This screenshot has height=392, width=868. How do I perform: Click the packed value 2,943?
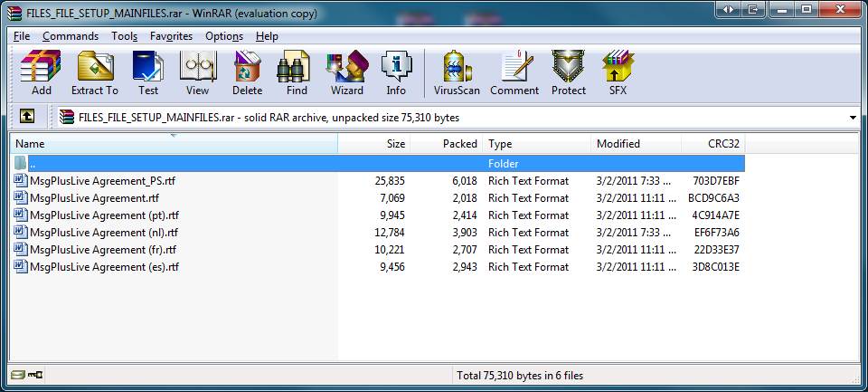(465, 267)
